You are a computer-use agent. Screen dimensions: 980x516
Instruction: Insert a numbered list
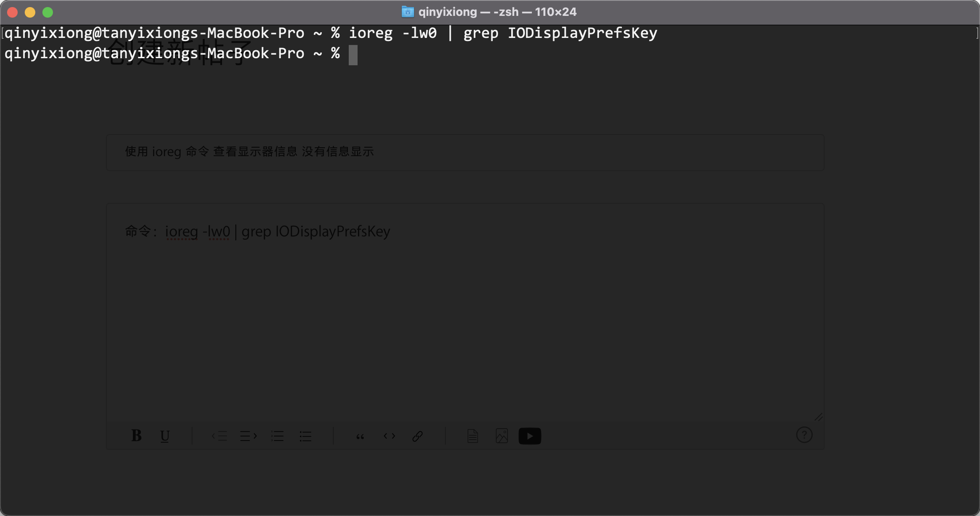(277, 436)
